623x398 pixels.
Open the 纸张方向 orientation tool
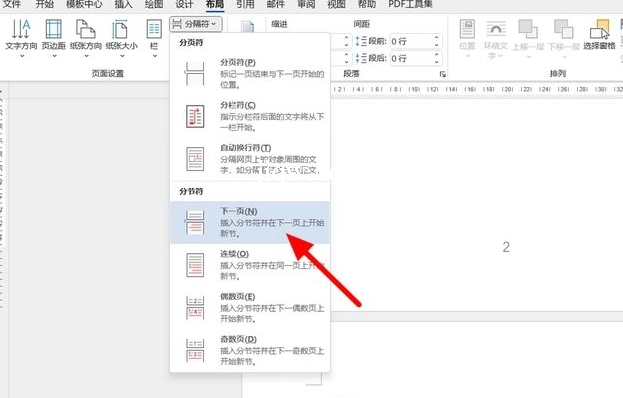[86, 39]
